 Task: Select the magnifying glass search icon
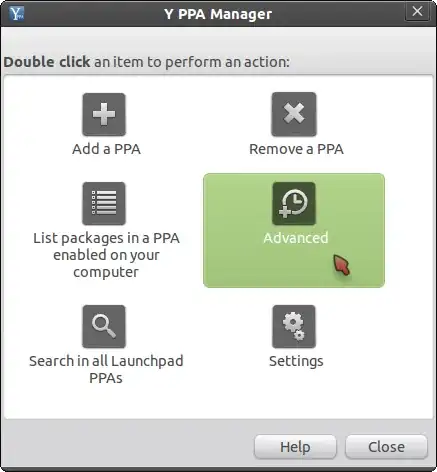(104, 326)
